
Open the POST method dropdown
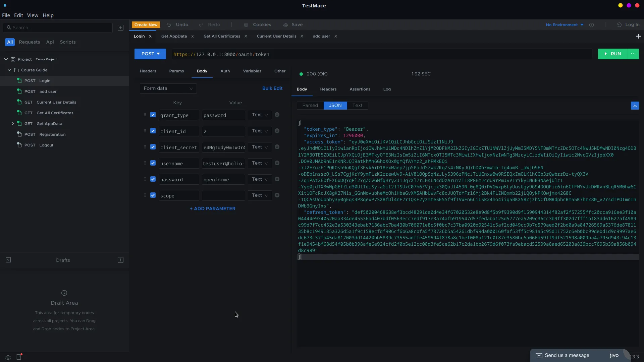150,54
